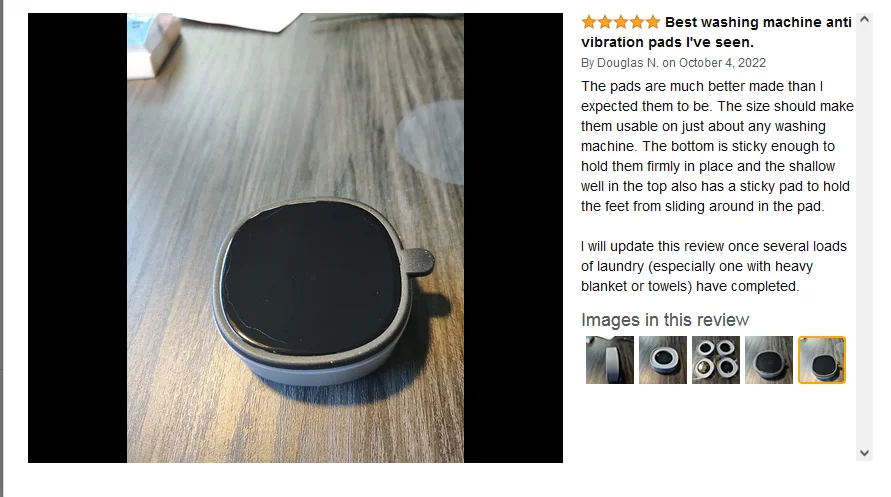Click the review title about anti vibration pads
891x497 pixels.
coord(716,32)
